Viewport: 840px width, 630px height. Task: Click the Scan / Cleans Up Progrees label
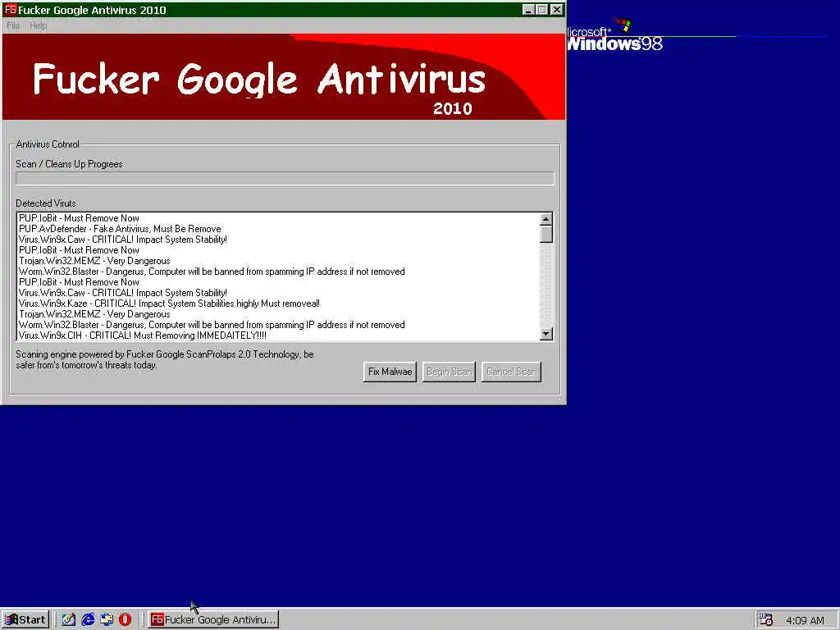tap(69, 164)
